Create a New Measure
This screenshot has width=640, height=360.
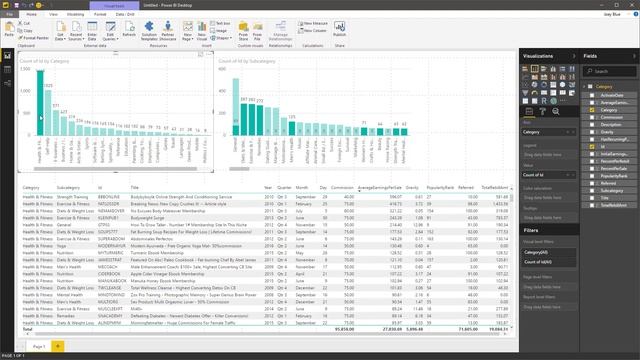[x=313, y=24]
